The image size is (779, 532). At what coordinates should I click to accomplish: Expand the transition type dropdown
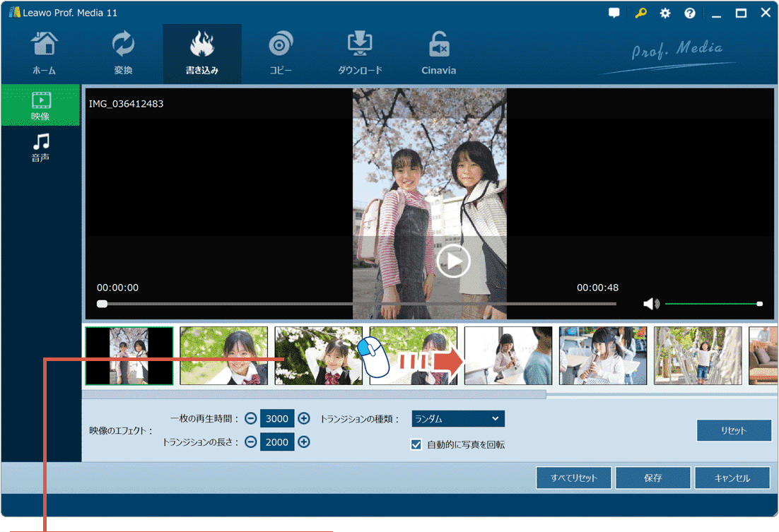(x=458, y=418)
